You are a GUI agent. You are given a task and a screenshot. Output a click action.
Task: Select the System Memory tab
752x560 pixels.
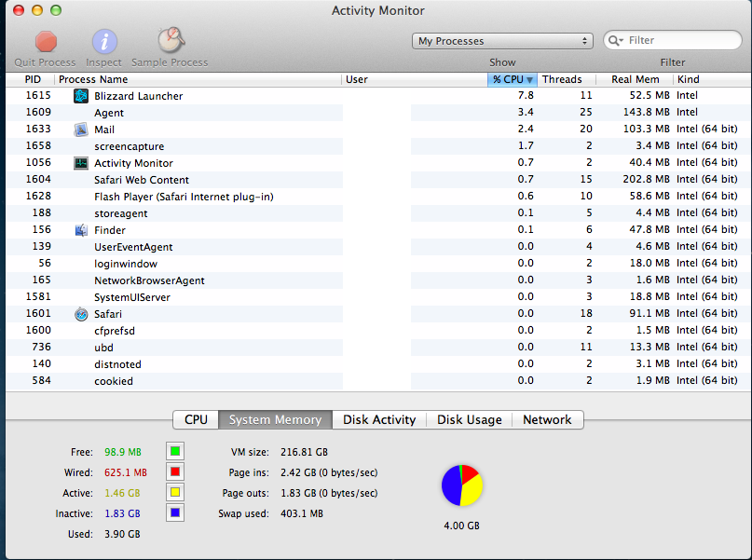coord(275,419)
